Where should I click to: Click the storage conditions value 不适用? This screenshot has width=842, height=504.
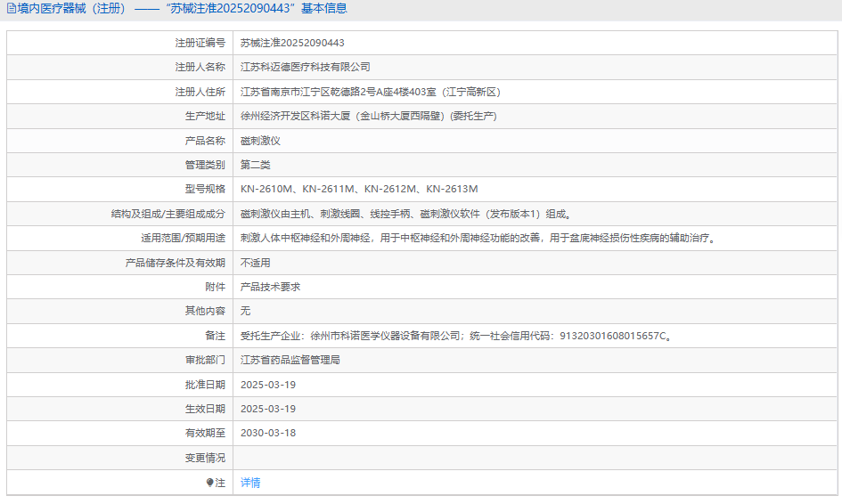pyautogui.click(x=255, y=263)
